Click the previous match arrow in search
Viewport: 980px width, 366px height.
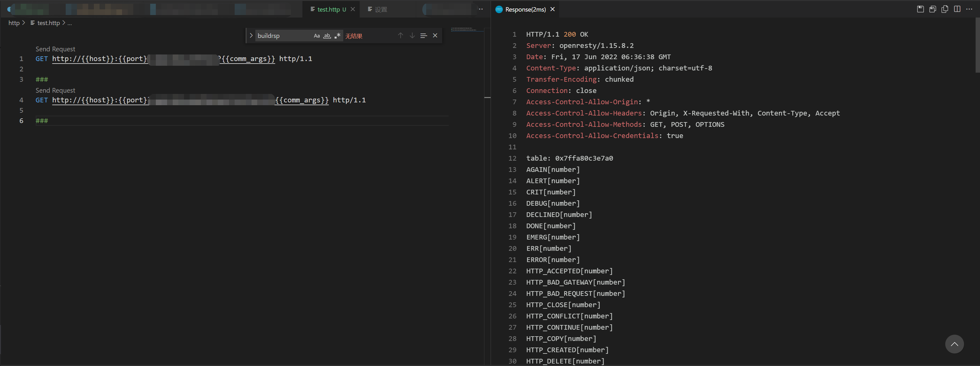(400, 35)
